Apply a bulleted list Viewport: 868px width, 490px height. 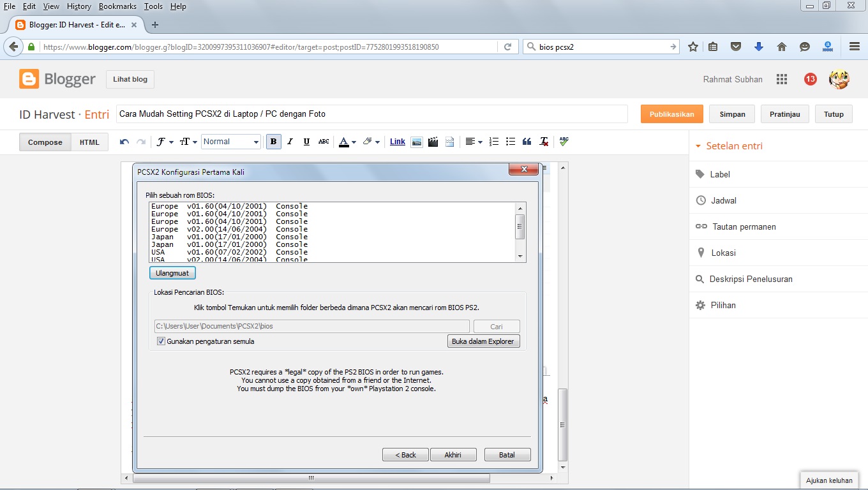pos(511,142)
